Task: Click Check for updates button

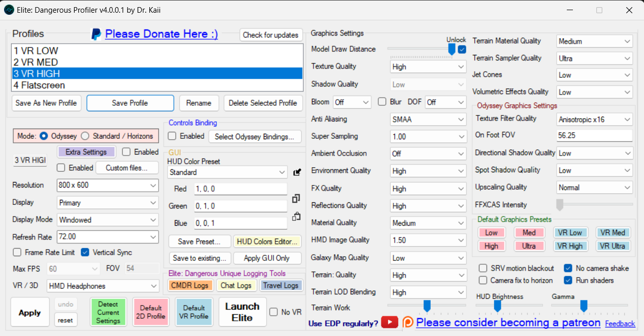Action: tap(271, 35)
